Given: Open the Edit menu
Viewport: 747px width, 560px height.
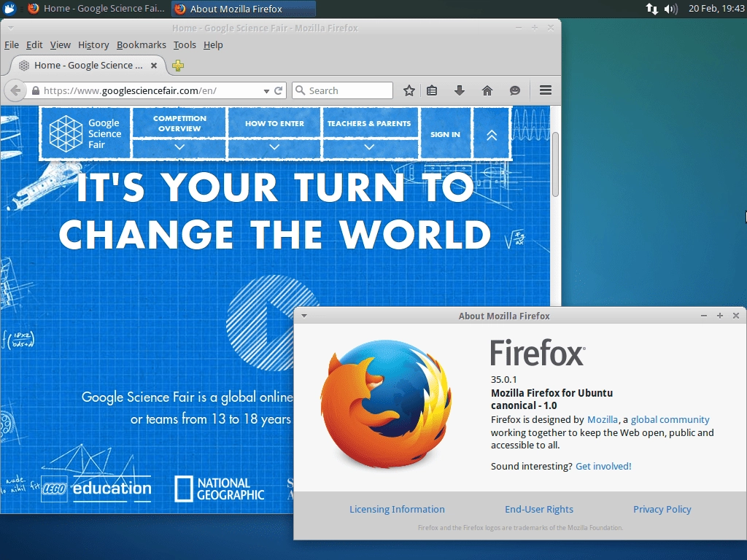Looking at the screenshot, I should click(x=34, y=44).
